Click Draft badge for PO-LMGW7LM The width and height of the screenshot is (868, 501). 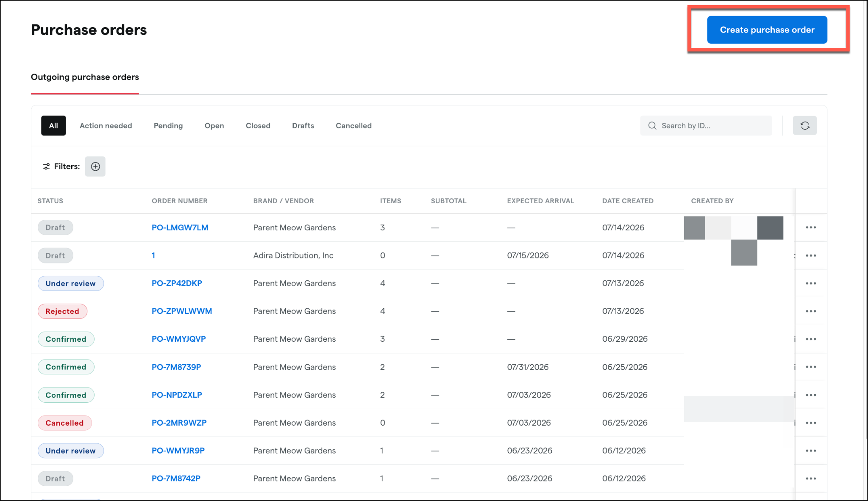click(55, 227)
